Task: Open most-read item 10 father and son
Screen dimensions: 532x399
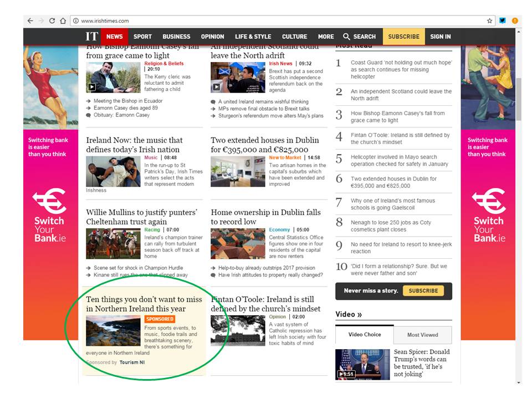Action: coord(398,270)
